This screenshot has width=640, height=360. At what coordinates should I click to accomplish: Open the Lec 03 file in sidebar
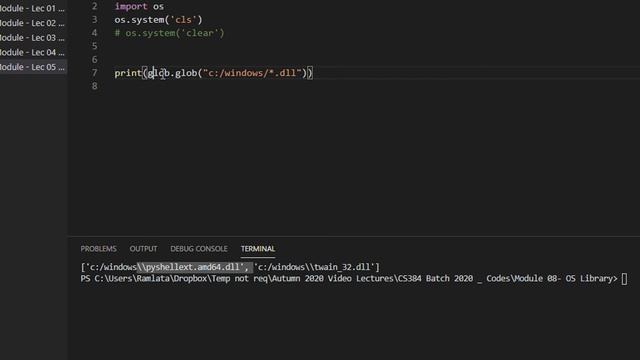(x=33, y=38)
